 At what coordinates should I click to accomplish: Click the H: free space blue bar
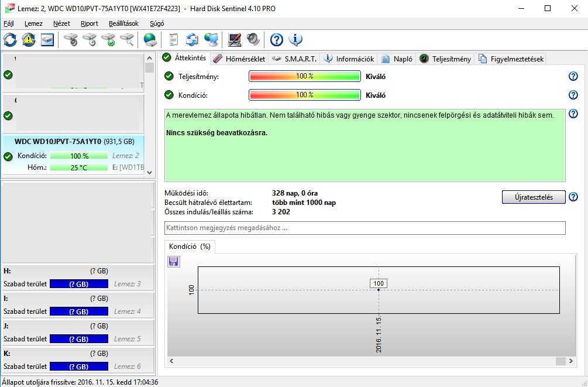pos(79,284)
